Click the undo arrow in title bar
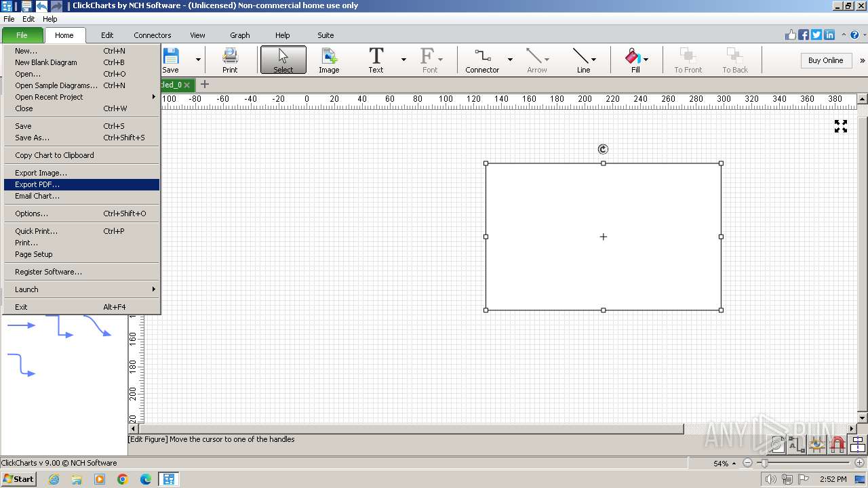 coord(42,5)
